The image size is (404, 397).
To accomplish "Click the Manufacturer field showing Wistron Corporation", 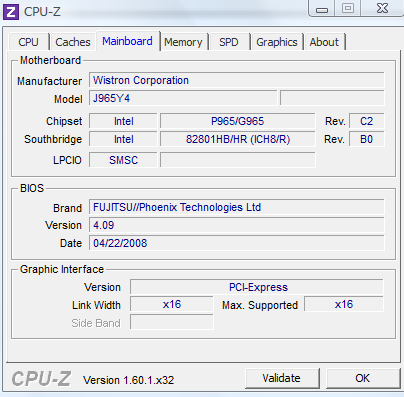I will point(237,80).
